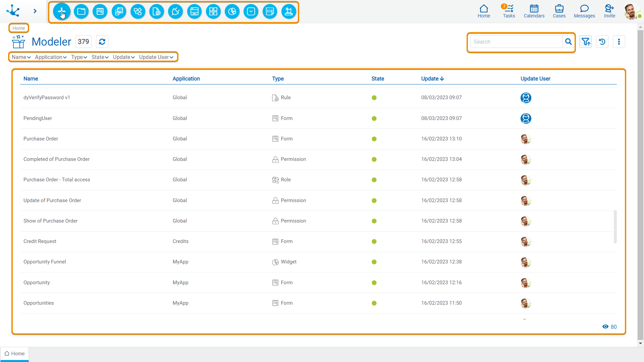Open the folder/directory view icon
This screenshot has width=644, height=362.
coord(81,11)
